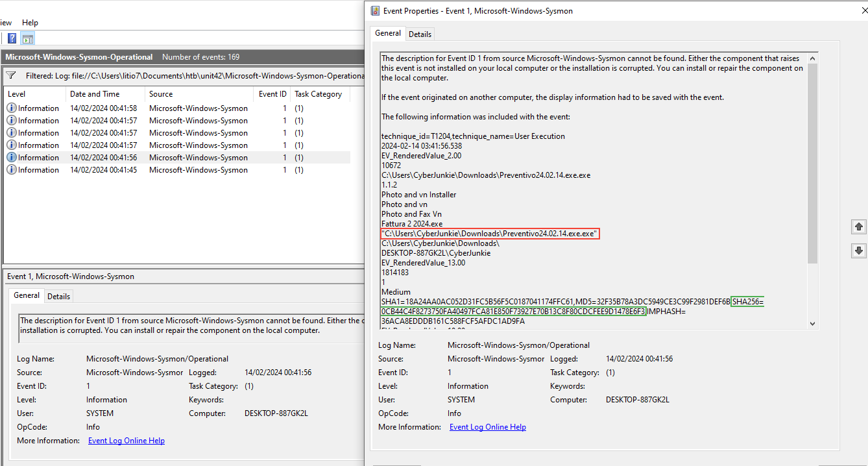Open Event Log Online Help link in dialog
Image resolution: width=868 pixels, height=466 pixels.
488,427
